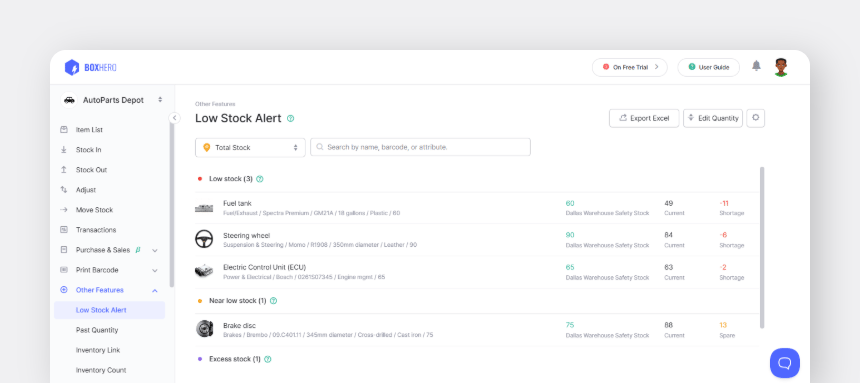
Task: Click the Other Features plus icon
Action: (x=64, y=290)
